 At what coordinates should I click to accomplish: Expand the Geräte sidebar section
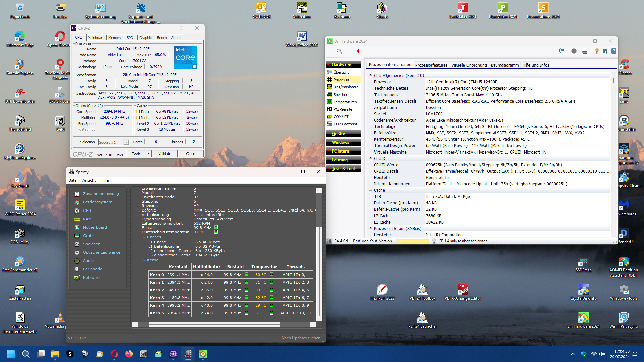[x=338, y=134]
